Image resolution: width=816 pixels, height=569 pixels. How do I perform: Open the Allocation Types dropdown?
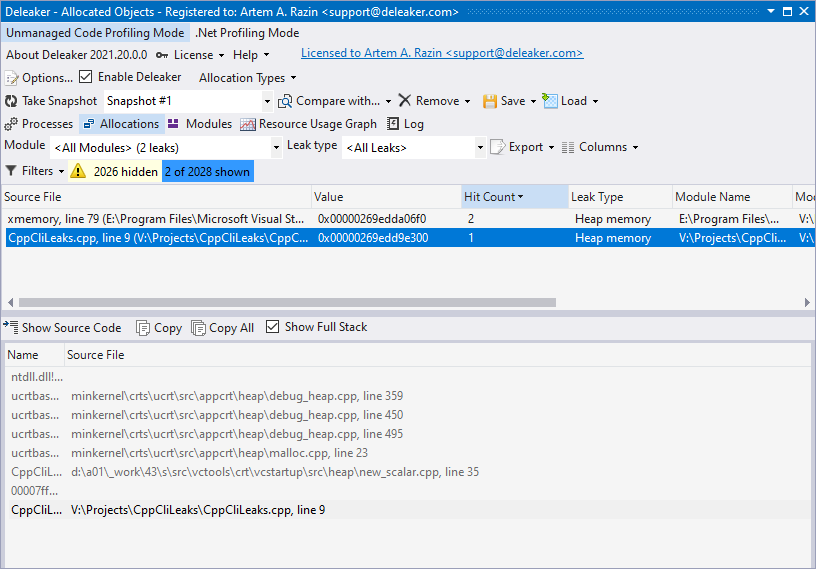[248, 78]
